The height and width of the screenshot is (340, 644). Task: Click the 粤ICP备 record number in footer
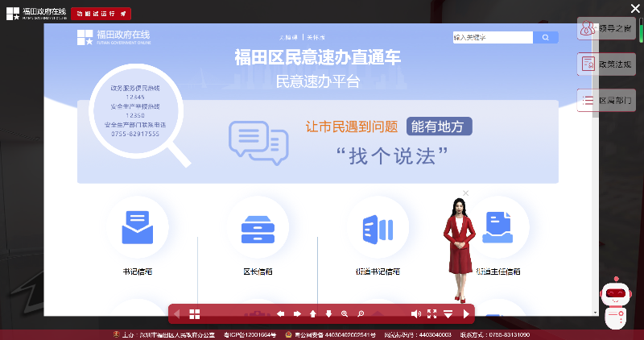click(250, 335)
